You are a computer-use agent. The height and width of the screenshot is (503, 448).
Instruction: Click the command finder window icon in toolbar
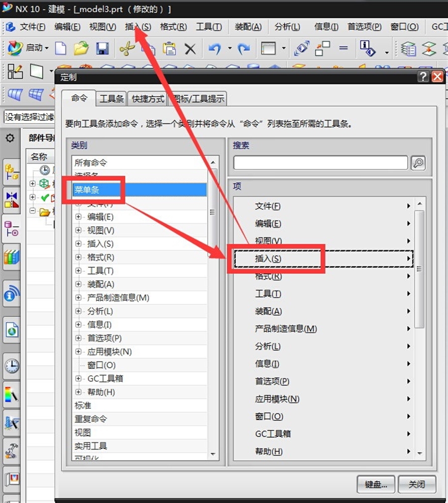click(x=268, y=49)
